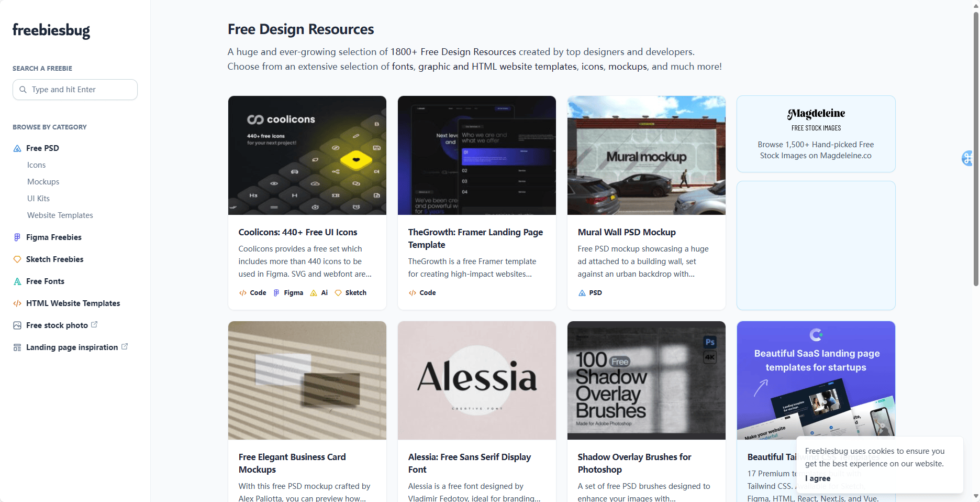Viewport: 980px width, 502px height.
Task: Click the Free PSD category icon
Action: pos(17,148)
